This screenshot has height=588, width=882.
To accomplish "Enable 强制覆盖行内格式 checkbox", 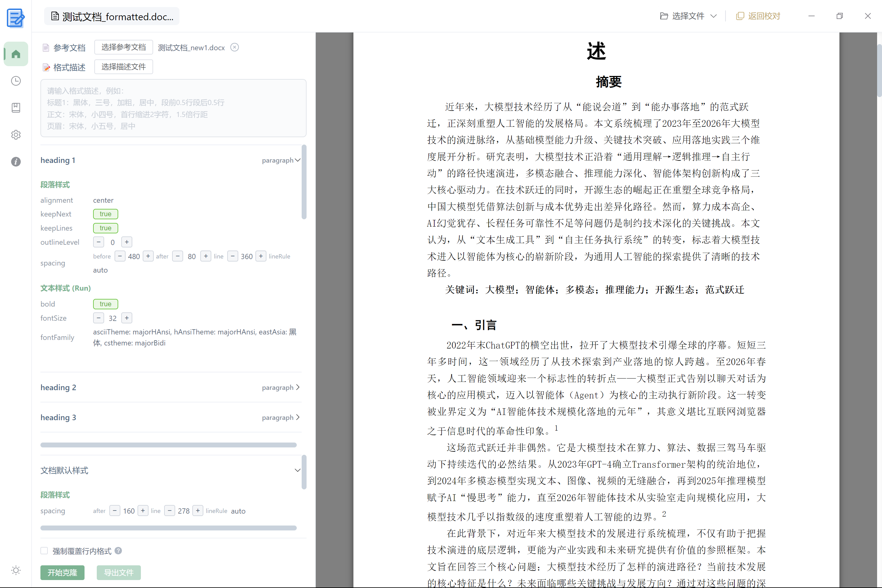I will point(44,551).
